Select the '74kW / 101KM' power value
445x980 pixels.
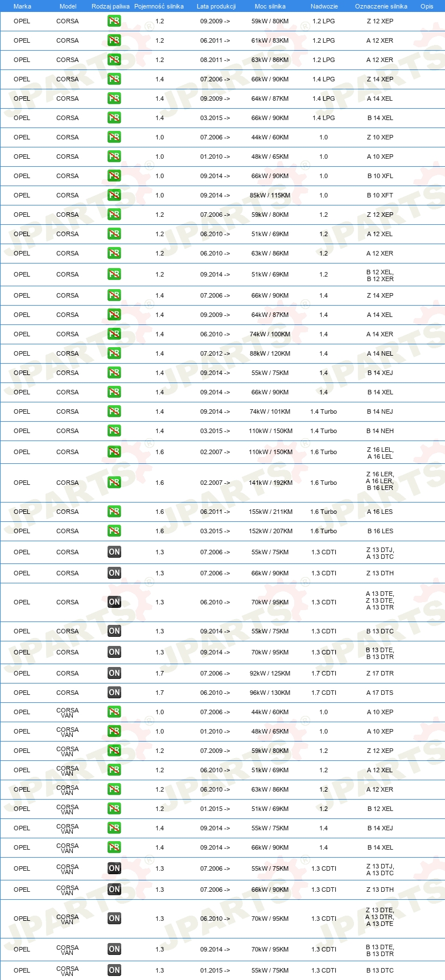click(x=270, y=411)
